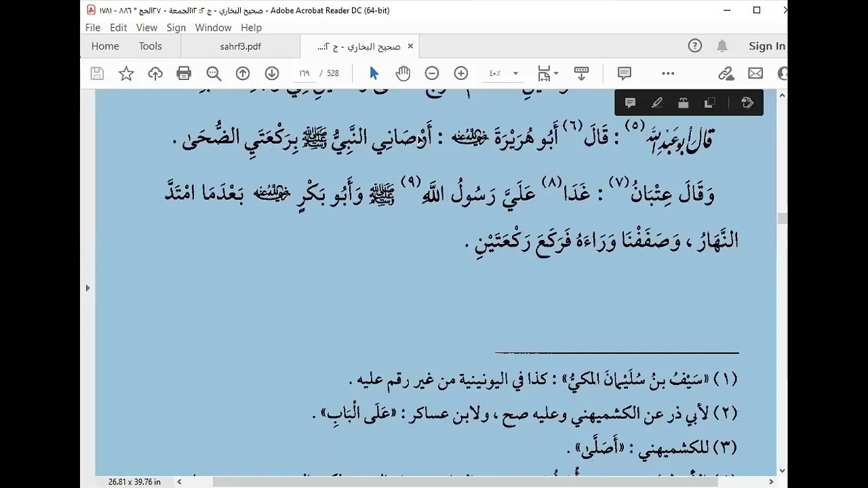Screen dimensions: 868x488
Task: Bookmark the file with the star icon
Action: [x=126, y=73]
